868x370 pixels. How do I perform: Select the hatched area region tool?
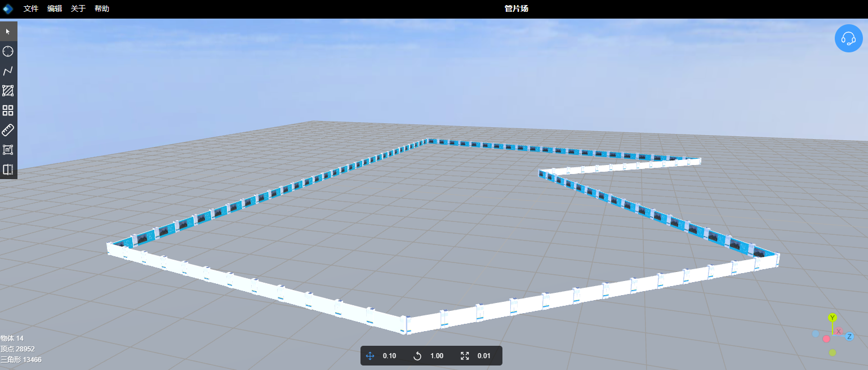pos(8,91)
